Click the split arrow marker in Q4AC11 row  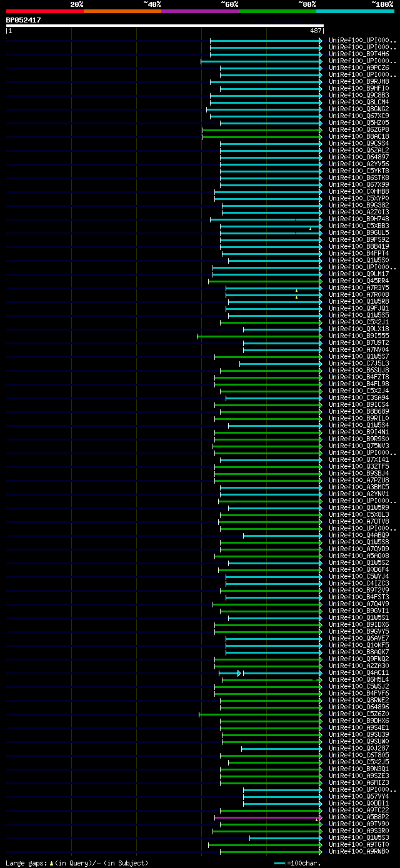pos(239,673)
